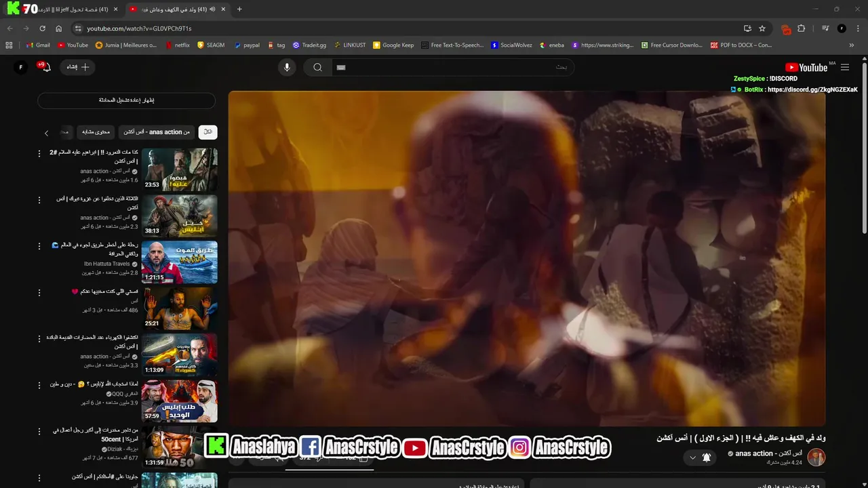Open Free Cursor Download bookmark

[x=671, y=45]
